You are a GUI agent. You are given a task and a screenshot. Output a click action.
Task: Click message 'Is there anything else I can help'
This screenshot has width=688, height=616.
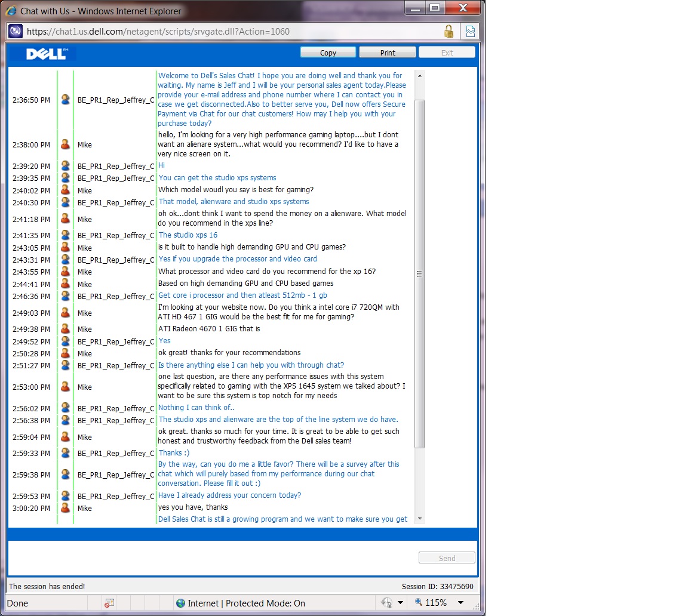[x=251, y=365]
